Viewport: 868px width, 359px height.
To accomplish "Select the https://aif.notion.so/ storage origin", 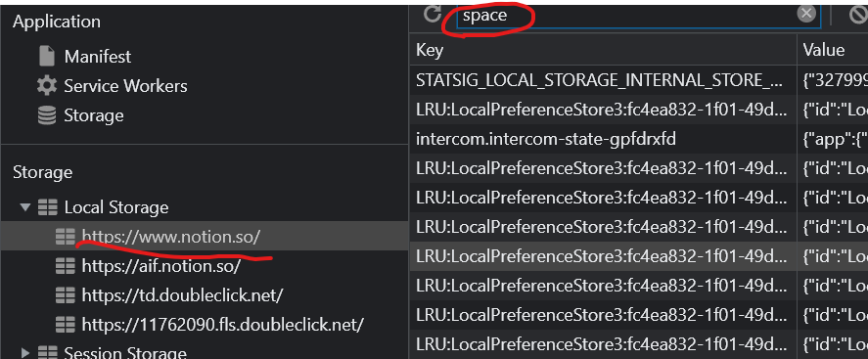I will [x=161, y=266].
